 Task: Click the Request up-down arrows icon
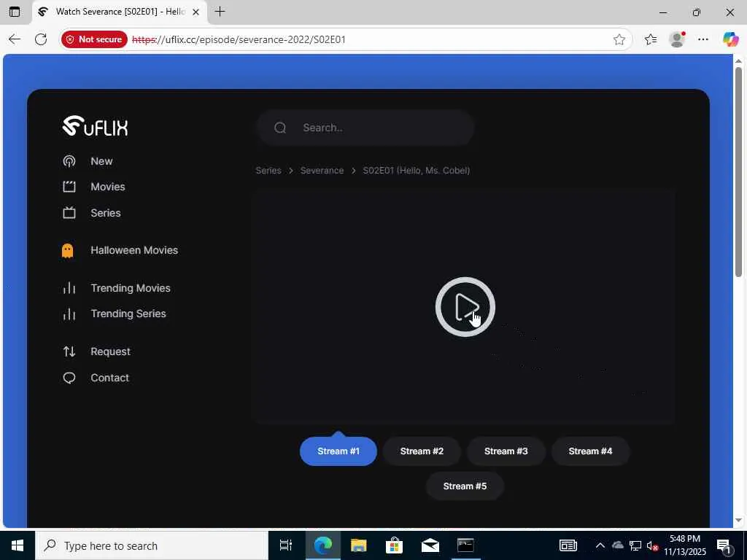(x=69, y=351)
